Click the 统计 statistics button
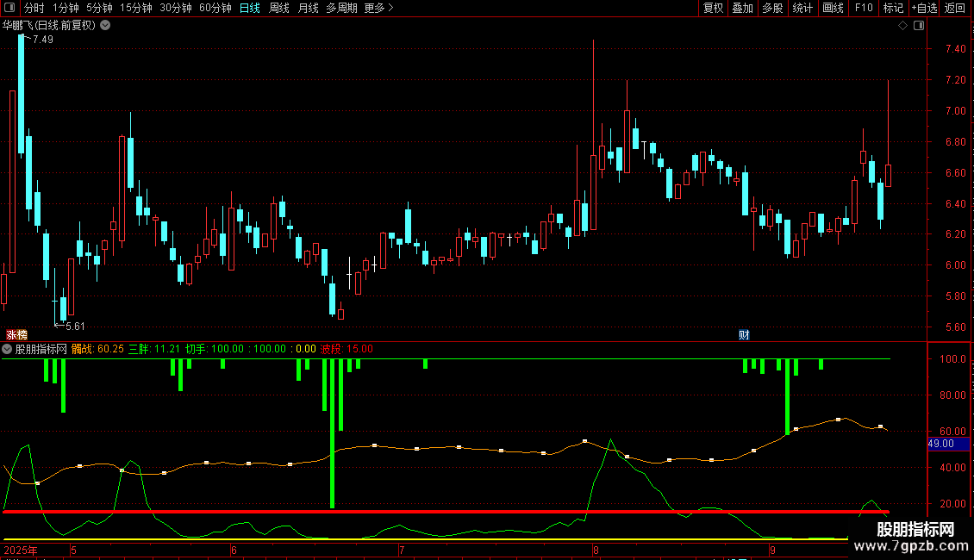 click(802, 8)
